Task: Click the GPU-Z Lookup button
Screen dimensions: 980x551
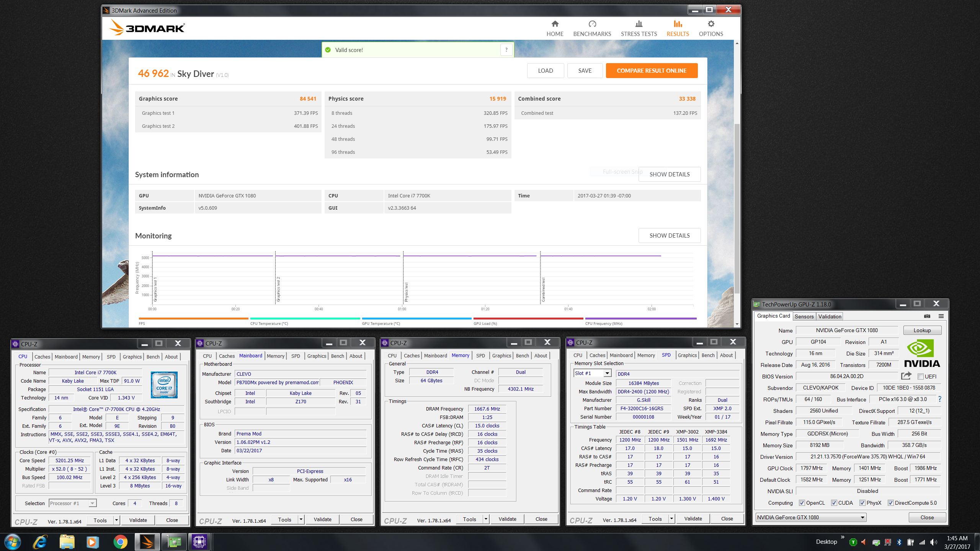Action: click(922, 330)
